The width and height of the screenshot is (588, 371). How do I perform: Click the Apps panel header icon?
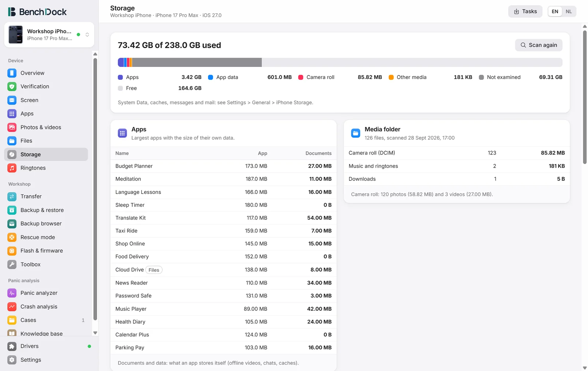coord(122,133)
